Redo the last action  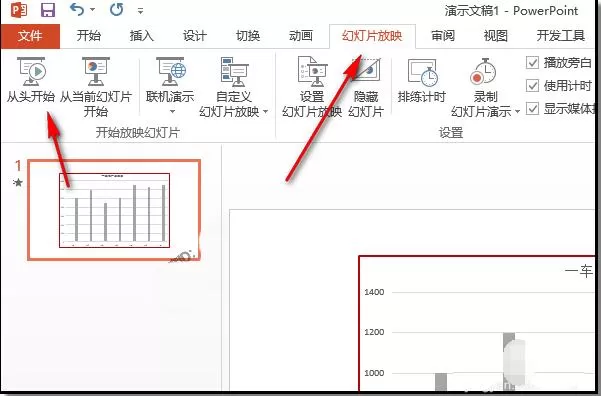pyautogui.click(x=116, y=10)
